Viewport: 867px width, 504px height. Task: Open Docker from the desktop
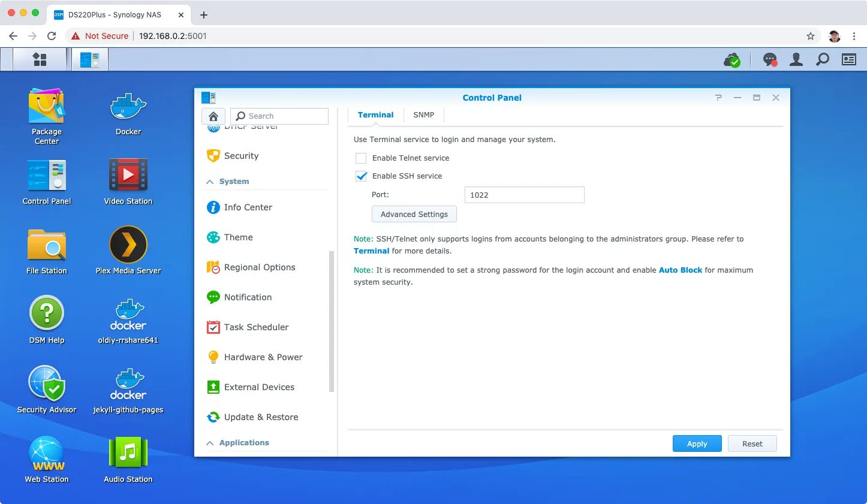click(128, 114)
